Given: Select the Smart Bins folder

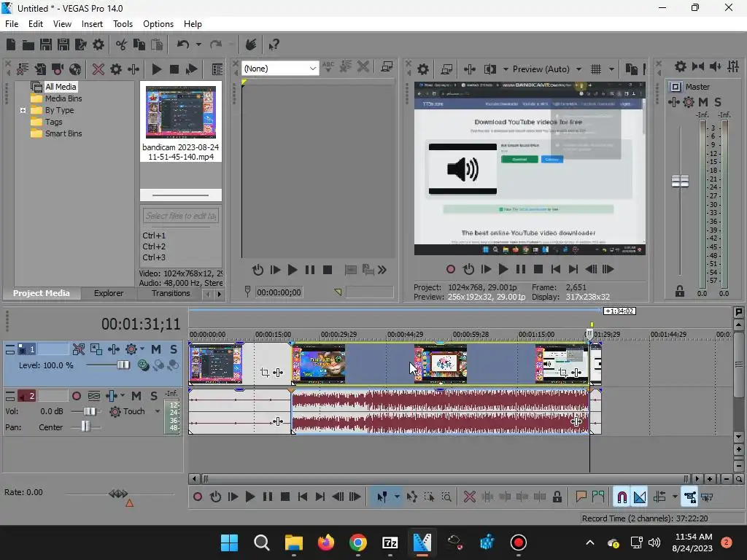Looking at the screenshot, I should 63,134.
